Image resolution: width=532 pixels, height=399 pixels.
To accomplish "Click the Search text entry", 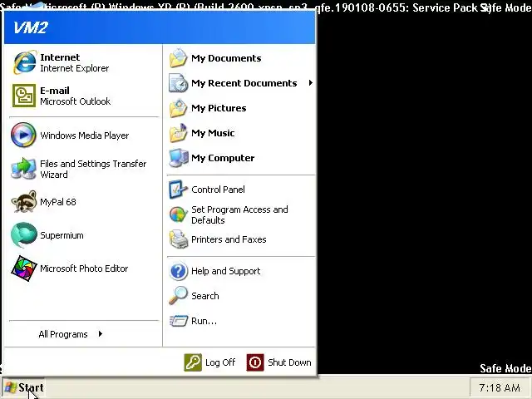I will [x=205, y=296].
